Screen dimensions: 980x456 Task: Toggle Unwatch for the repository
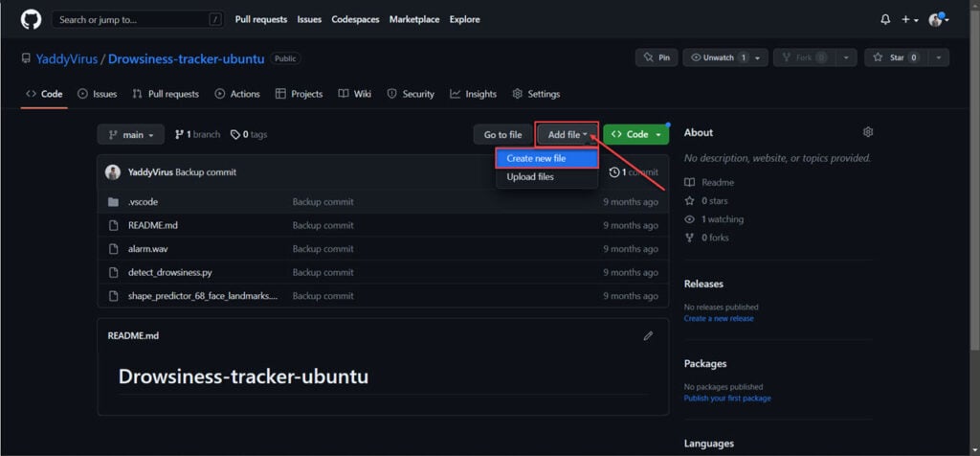point(716,57)
